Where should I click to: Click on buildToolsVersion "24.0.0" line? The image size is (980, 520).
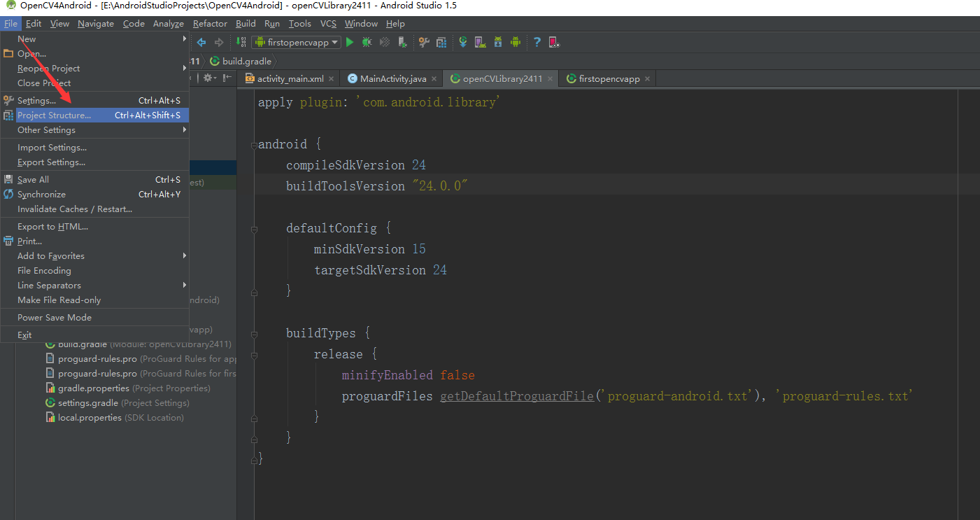pos(376,186)
